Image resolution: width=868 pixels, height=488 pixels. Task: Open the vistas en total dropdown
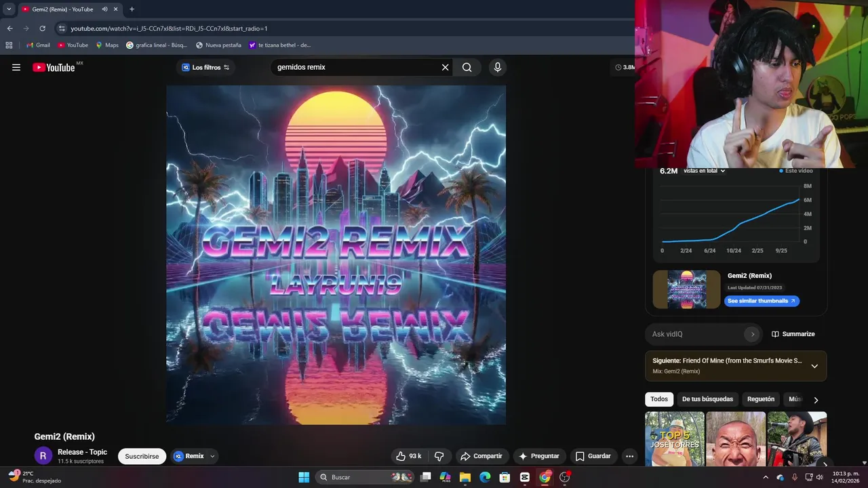point(705,171)
